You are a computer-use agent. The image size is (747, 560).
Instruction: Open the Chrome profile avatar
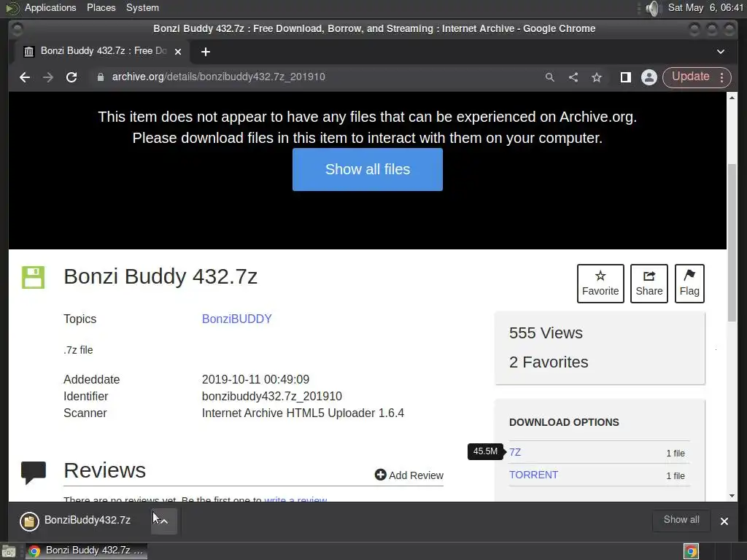[x=649, y=77]
